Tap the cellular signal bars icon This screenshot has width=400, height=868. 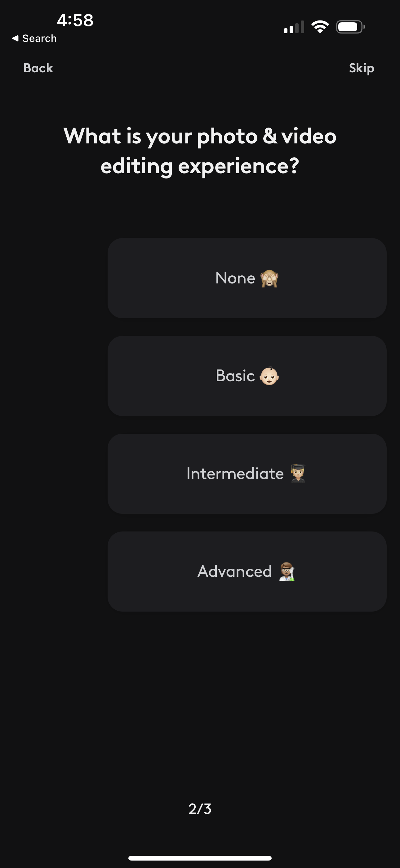(x=294, y=27)
